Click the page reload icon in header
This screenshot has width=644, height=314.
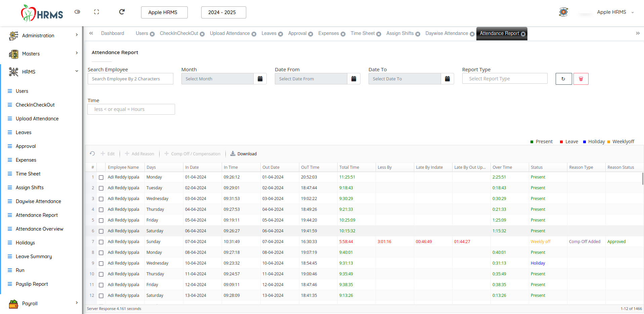coord(122,12)
